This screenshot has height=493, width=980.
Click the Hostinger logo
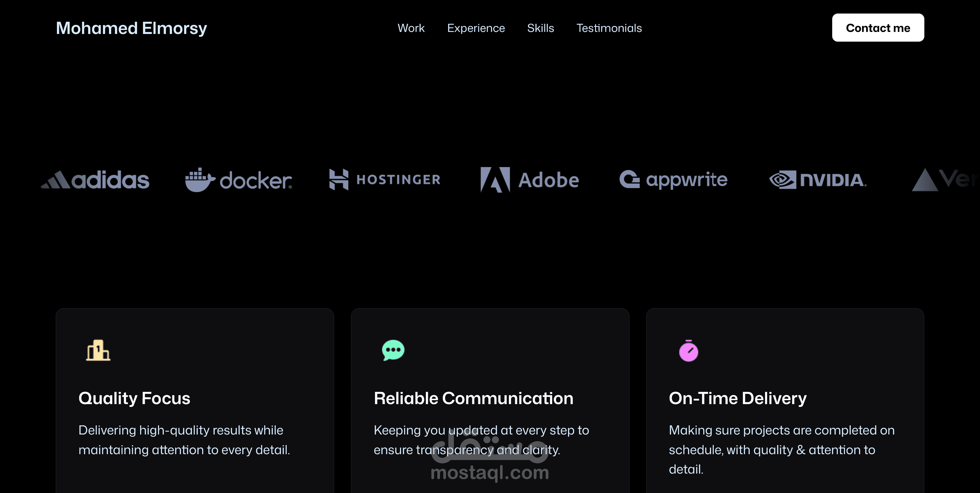coord(385,179)
